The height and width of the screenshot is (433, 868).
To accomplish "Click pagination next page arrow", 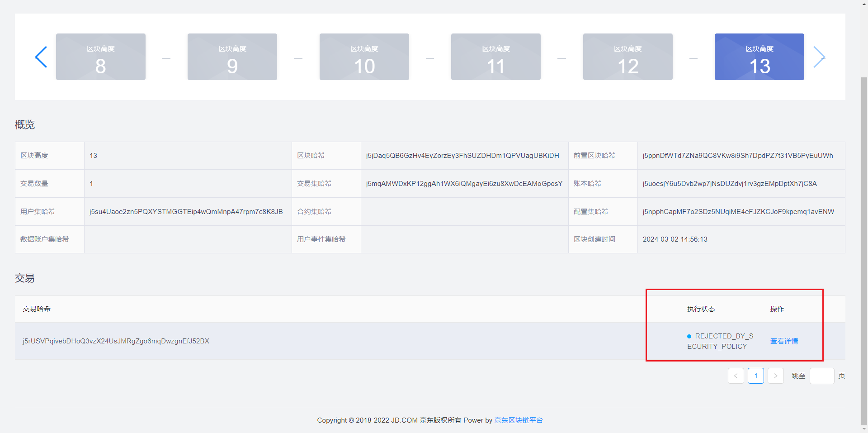I will tap(776, 376).
